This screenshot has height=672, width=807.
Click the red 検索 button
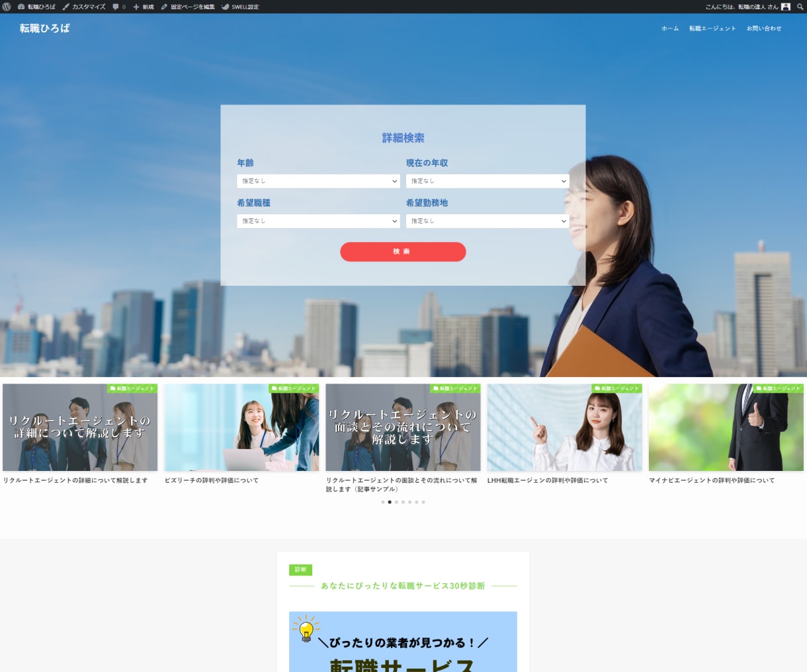pos(403,251)
